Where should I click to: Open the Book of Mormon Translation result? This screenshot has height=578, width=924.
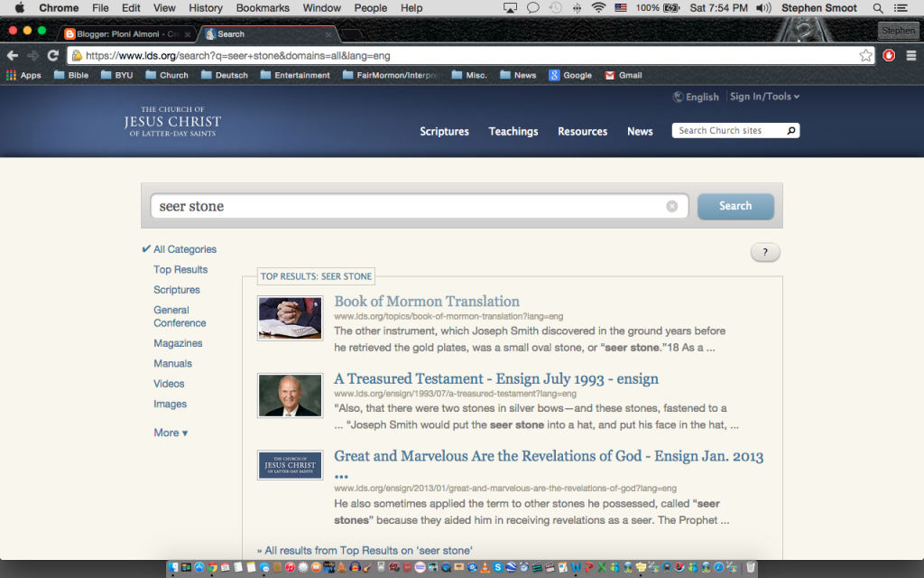click(x=427, y=301)
